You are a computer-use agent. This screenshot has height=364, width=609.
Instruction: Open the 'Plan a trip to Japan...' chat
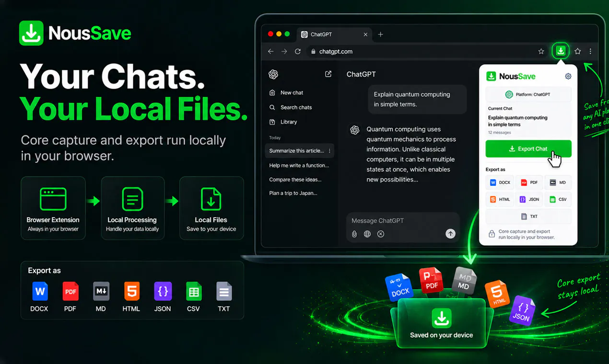click(x=293, y=193)
